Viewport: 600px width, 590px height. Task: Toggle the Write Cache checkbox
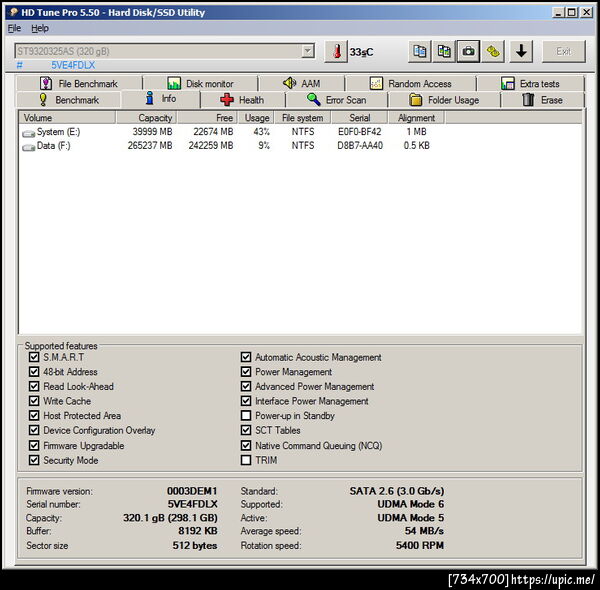pyautogui.click(x=34, y=401)
